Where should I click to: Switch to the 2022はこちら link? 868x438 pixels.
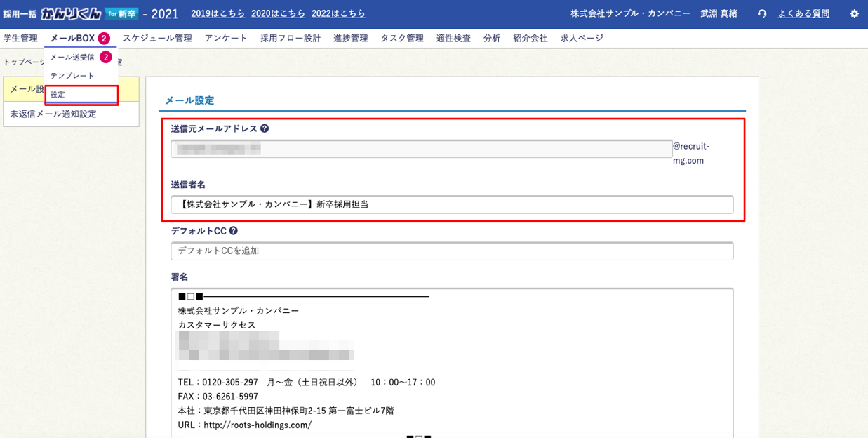pos(338,13)
